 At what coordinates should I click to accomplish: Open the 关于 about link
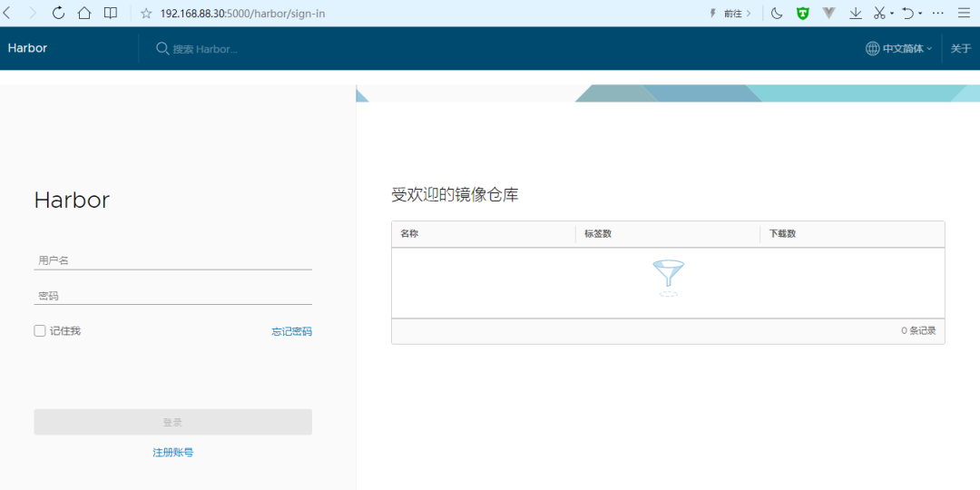[x=961, y=48]
